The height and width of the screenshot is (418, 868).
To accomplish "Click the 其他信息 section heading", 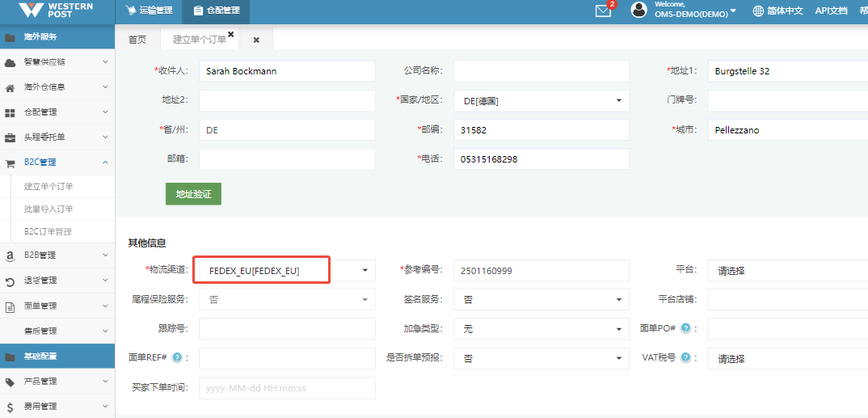I will tap(147, 243).
